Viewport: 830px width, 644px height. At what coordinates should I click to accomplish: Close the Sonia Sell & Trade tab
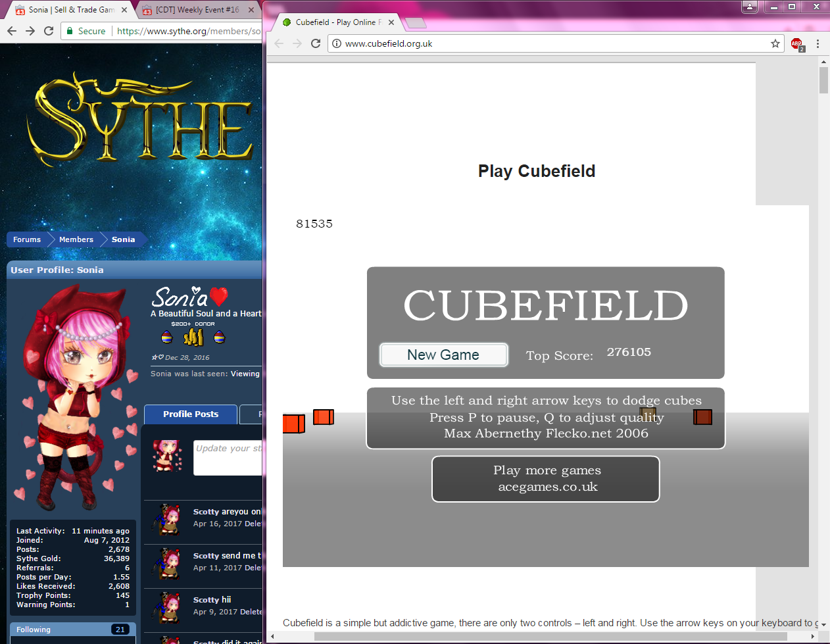124,10
